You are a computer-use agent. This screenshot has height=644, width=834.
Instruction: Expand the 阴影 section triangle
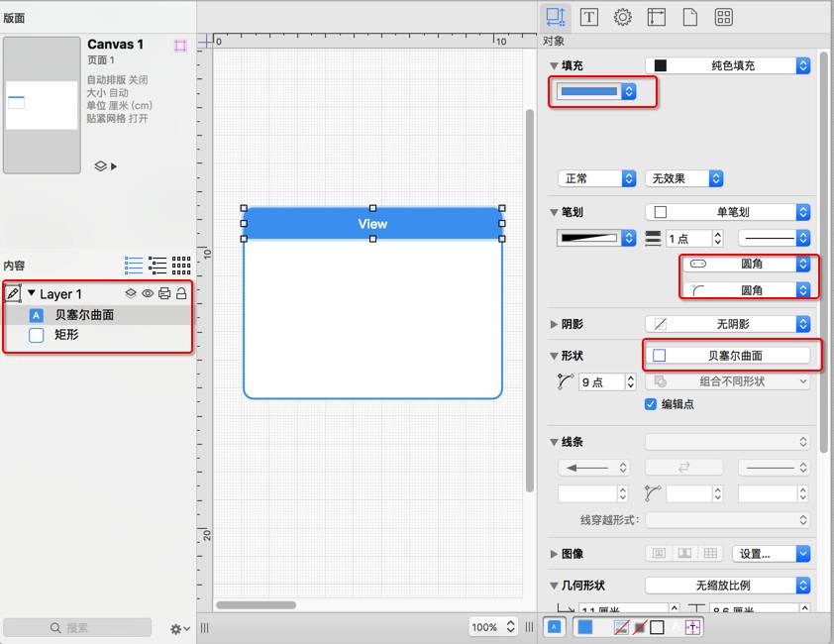[x=554, y=324]
